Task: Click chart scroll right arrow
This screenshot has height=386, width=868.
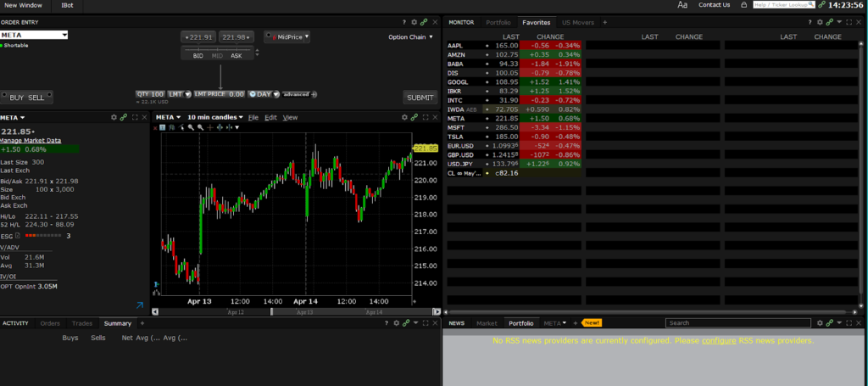Action: 437,312
